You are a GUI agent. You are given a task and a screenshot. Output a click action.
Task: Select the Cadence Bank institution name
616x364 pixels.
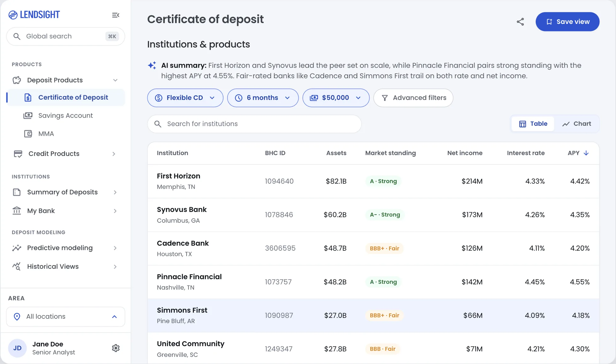[x=183, y=243]
